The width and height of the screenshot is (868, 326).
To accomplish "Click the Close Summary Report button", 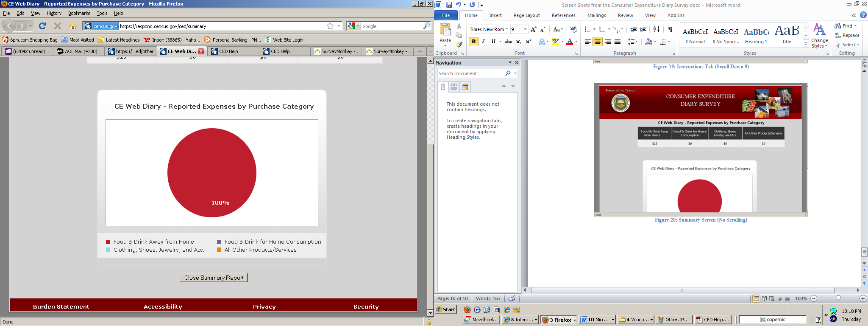I will [x=214, y=278].
